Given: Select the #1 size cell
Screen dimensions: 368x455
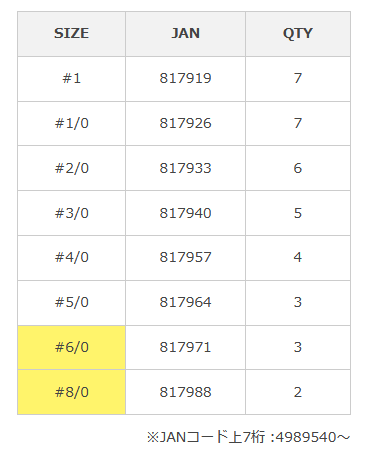Looking at the screenshot, I should tap(71, 79).
